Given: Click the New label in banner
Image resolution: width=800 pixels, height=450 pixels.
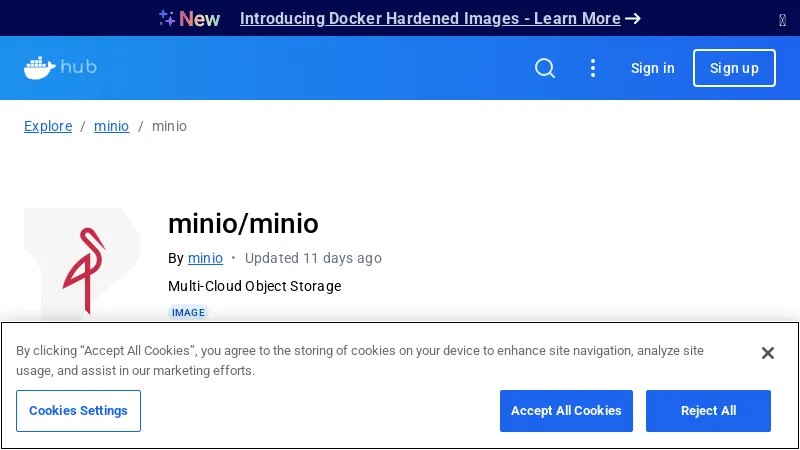Looking at the screenshot, I should tap(200, 18).
